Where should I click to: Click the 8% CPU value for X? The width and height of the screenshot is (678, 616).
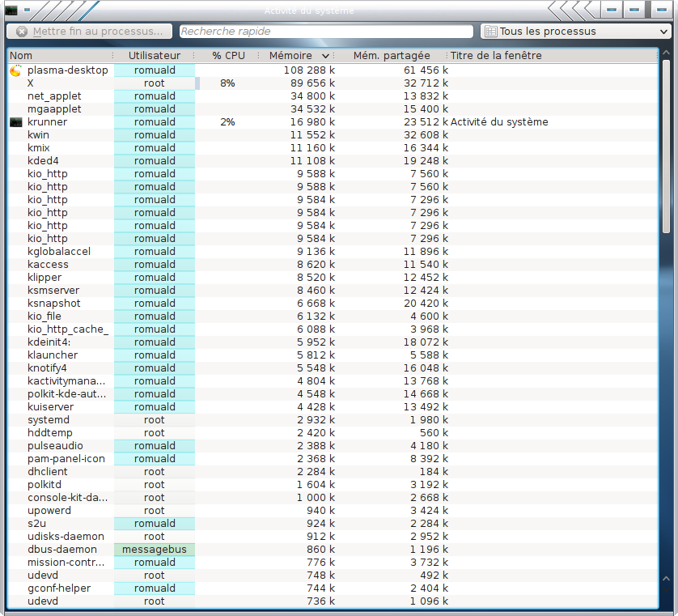(227, 83)
